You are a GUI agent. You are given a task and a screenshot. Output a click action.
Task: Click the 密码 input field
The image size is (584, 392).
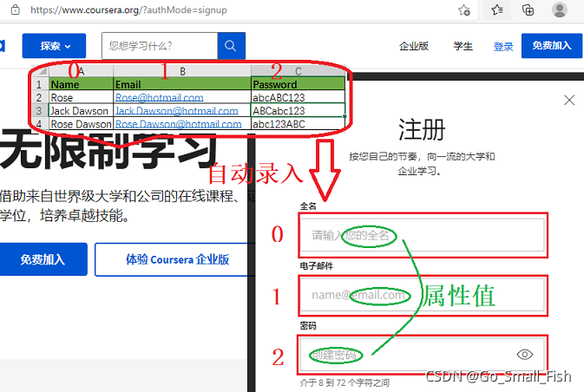coord(423,355)
